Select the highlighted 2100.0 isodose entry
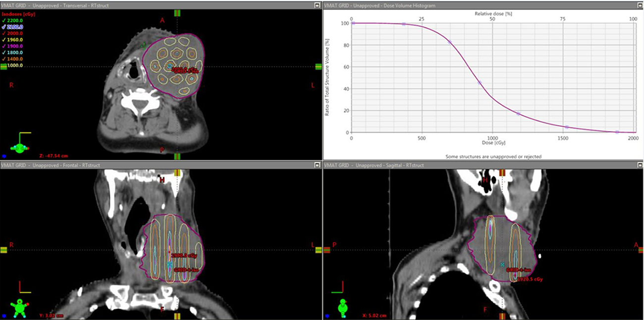This screenshot has width=644, height=320. [x=15, y=27]
